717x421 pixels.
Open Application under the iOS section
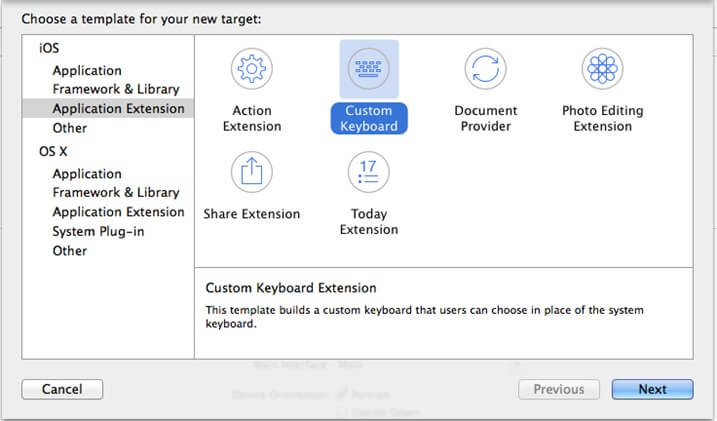pos(87,71)
